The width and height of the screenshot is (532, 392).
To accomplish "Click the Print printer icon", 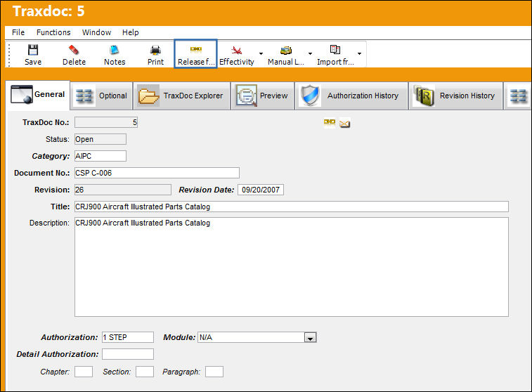I will [x=155, y=50].
